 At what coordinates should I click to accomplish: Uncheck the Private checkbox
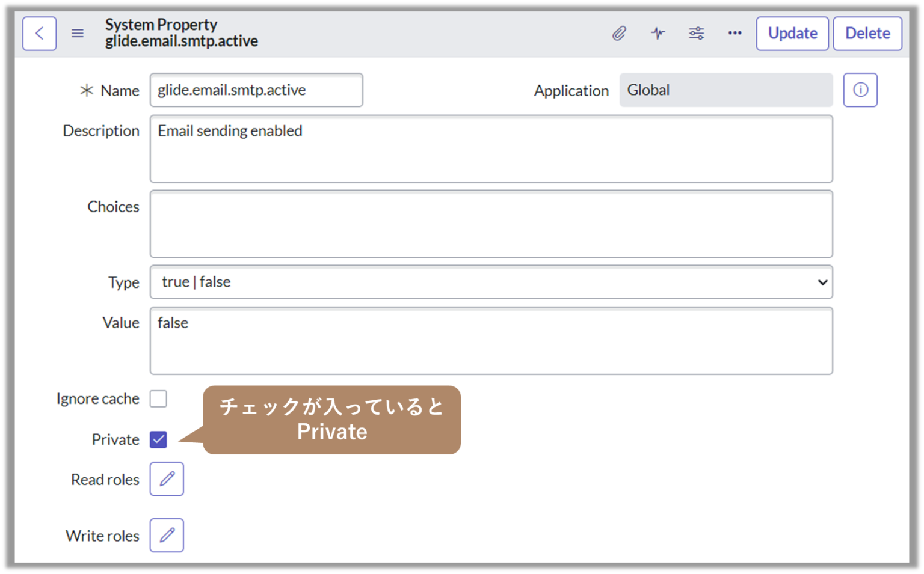tap(158, 439)
